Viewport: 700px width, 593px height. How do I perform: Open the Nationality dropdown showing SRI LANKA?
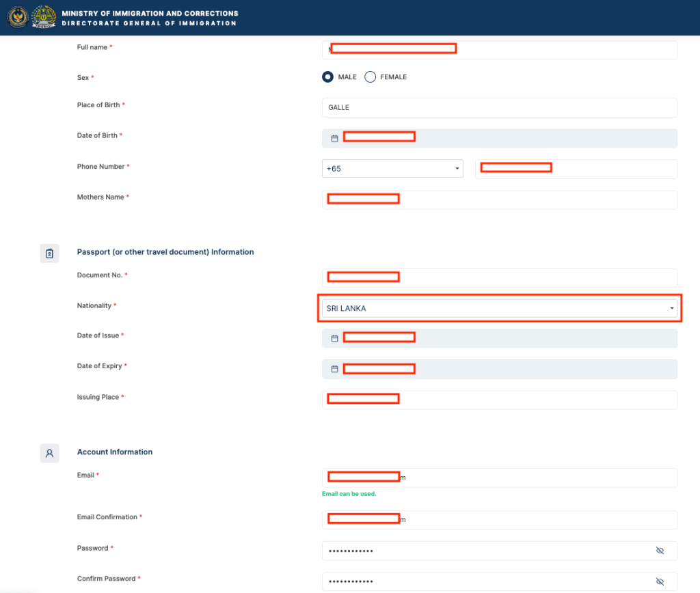500,308
